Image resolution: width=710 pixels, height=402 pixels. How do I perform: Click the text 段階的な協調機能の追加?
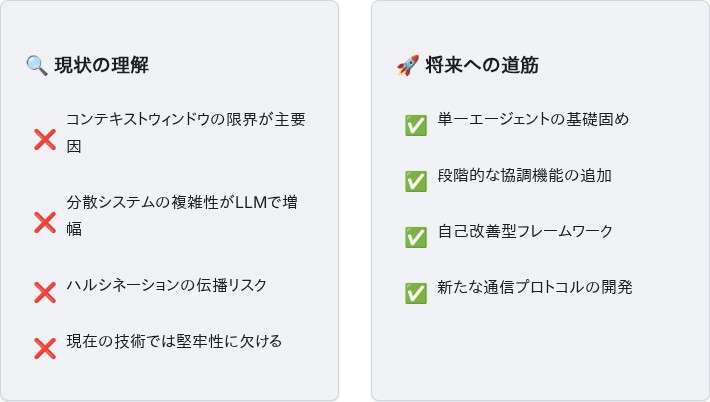tap(524, 175)
